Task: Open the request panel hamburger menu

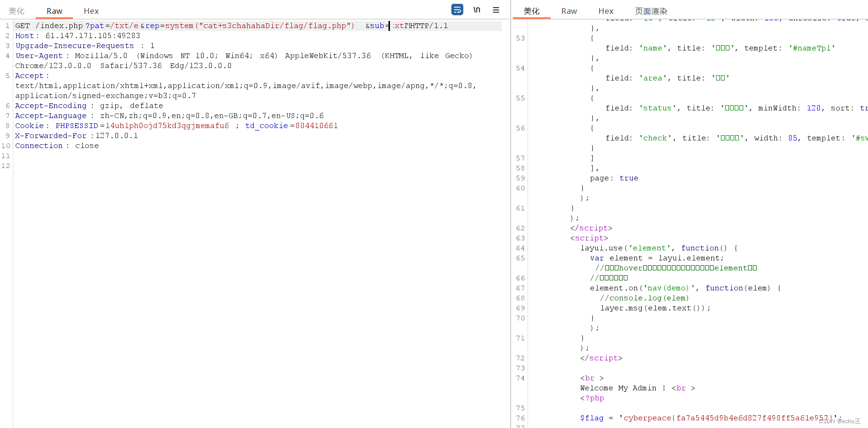Action: [496, 10]
